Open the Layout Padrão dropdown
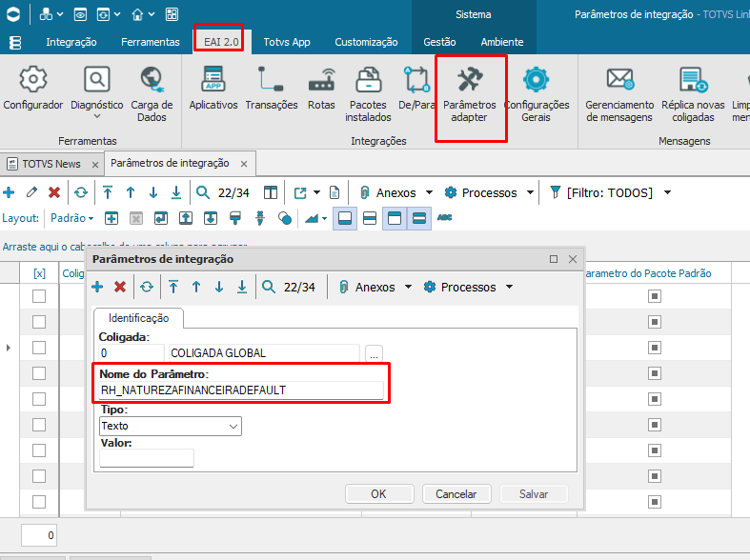The width and height of the screenshot is (750, 560). click(x=72, y=218)
